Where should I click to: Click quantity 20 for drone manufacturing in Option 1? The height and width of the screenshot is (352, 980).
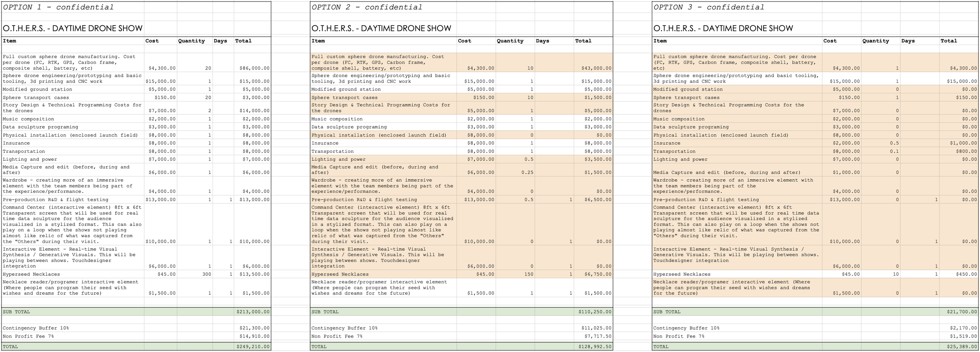(208, 68)
